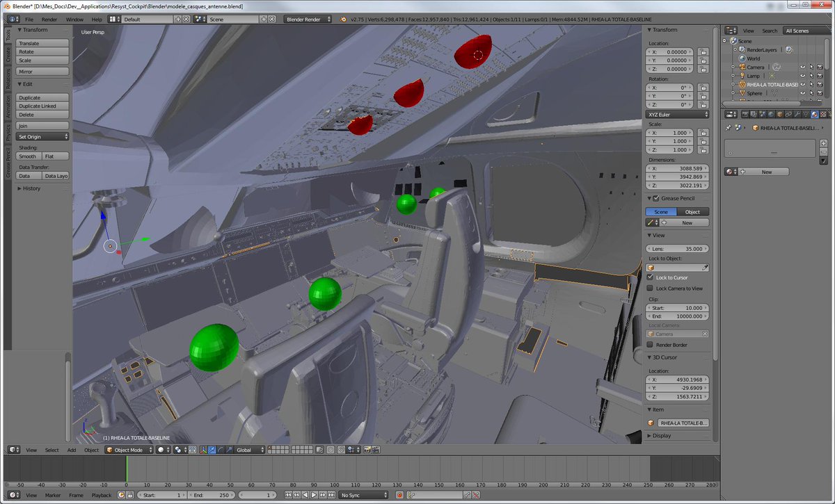Expand the Camera node in outliner
835x504 pixels.
(x=732, y=67)
